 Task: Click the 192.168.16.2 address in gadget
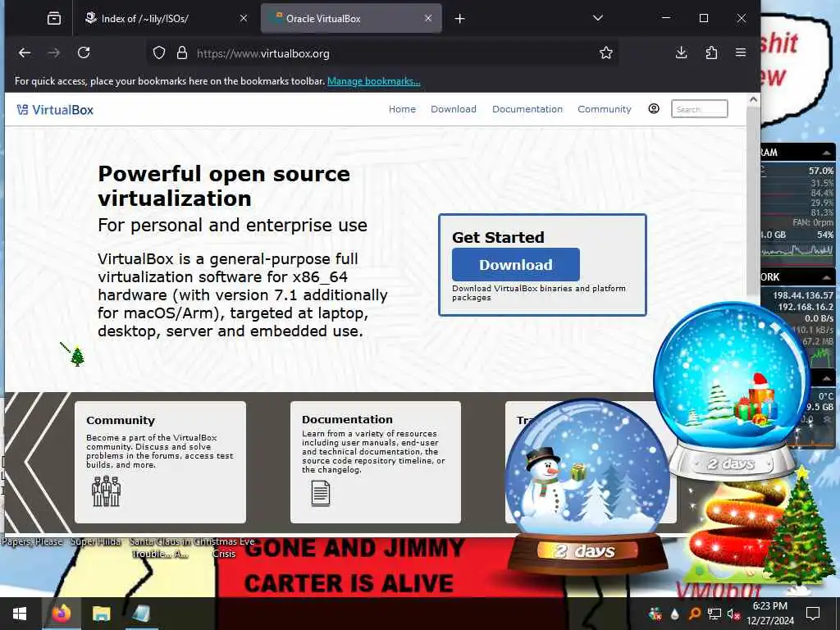tap(806, 307)
